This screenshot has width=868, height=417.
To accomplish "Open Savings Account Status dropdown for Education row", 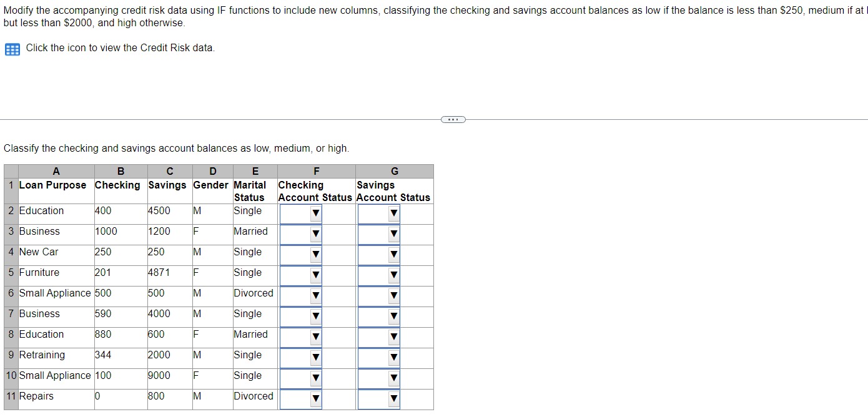I will 393,213.
